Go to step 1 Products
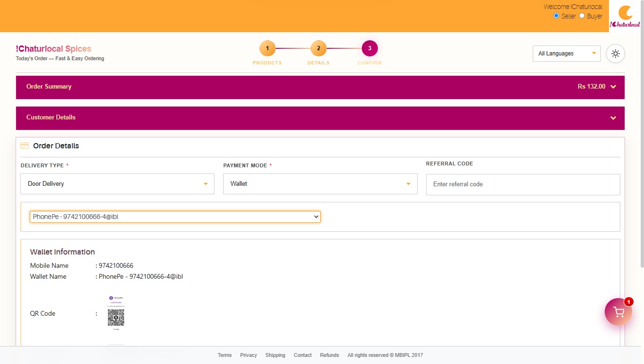Image resolution: width=644 pixels, height=364 pixels. 267,48
